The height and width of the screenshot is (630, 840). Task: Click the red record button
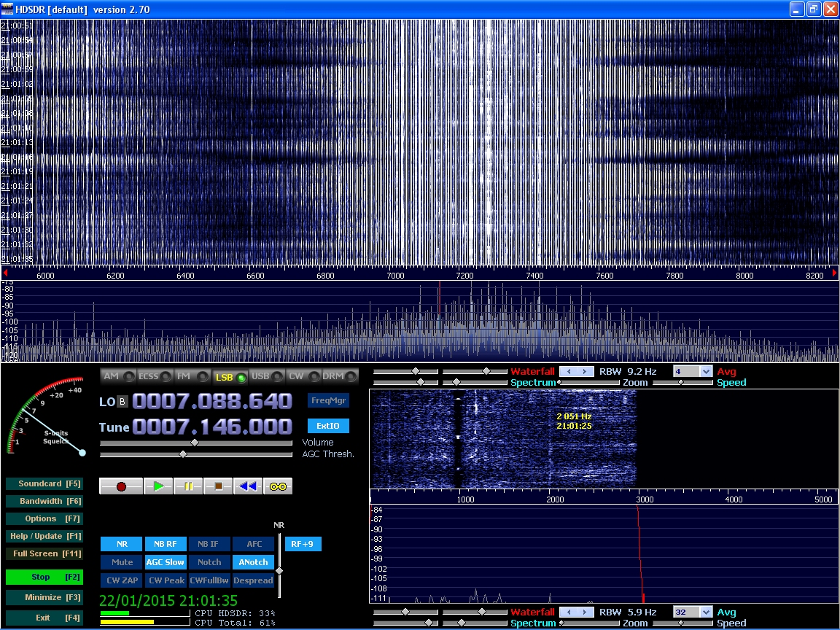coord(121,486)
